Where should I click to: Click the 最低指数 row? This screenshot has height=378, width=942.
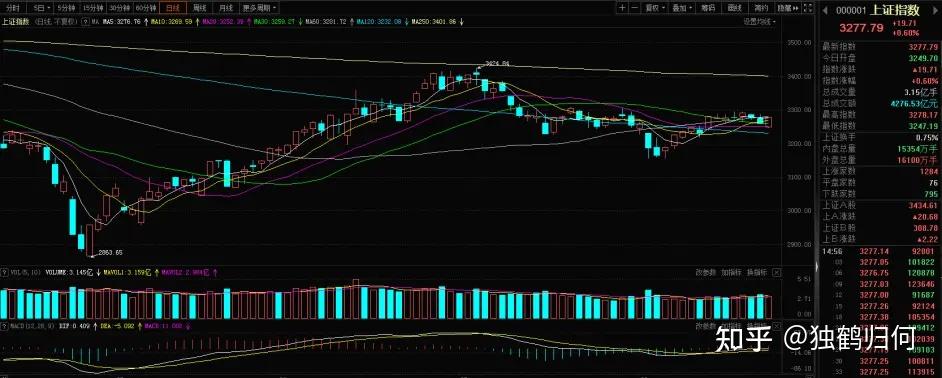[x=880, y=126]
